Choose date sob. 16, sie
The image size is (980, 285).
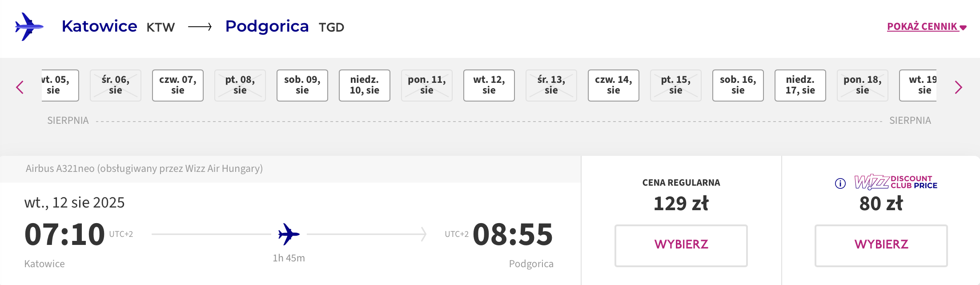point(738,85)
